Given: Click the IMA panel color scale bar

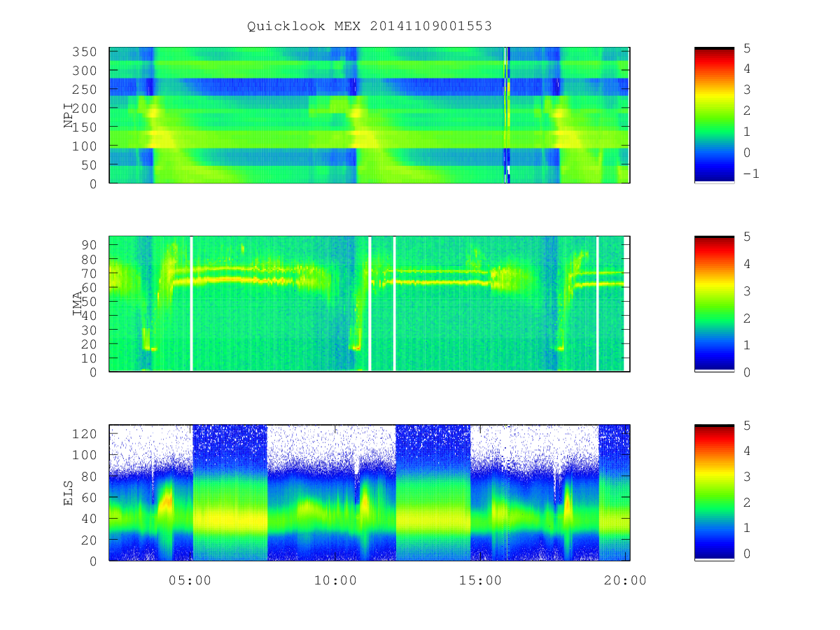Looking at the screenshot, I should coord(714,303).
